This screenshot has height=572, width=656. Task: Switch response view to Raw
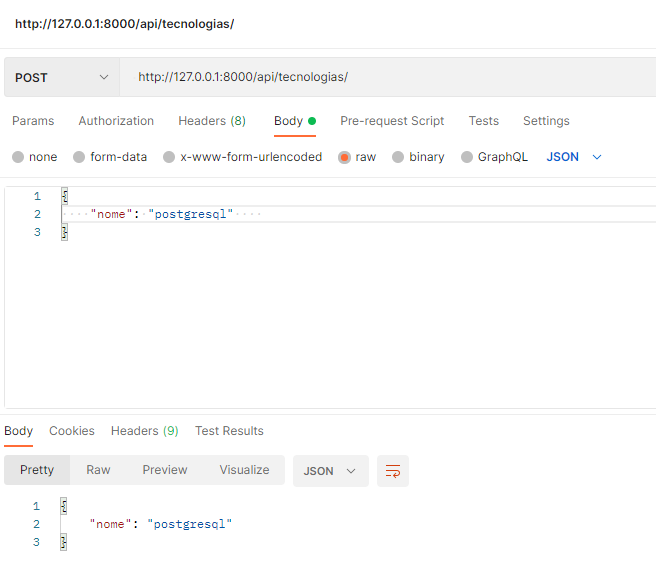pyautogui.click(x=98, y=470)
